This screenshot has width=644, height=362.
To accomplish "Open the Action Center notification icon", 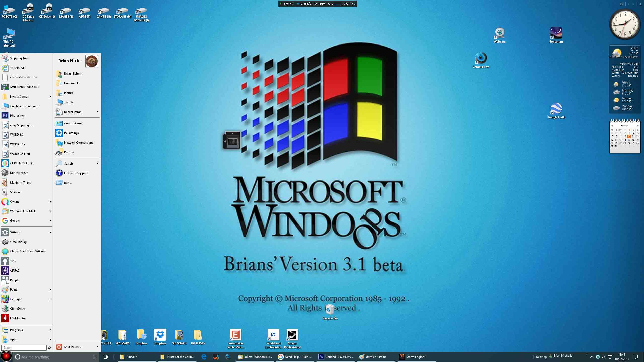I will tap(636, 357).
